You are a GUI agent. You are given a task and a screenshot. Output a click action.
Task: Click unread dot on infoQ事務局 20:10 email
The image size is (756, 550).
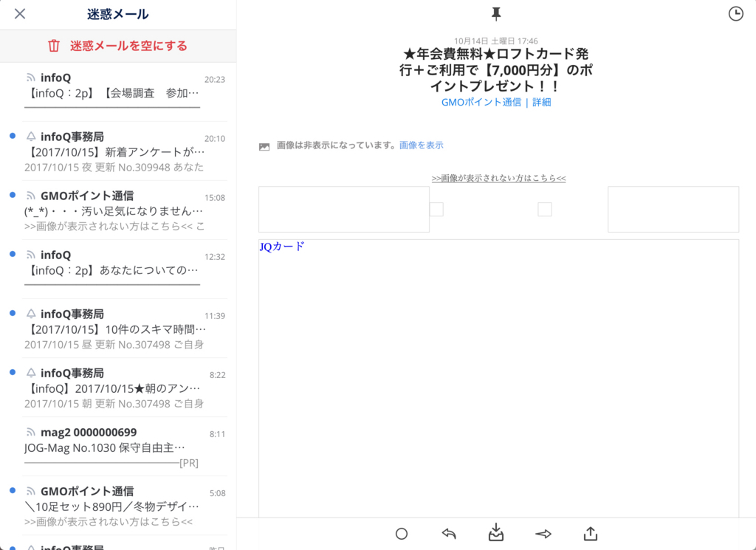point(13,136)
